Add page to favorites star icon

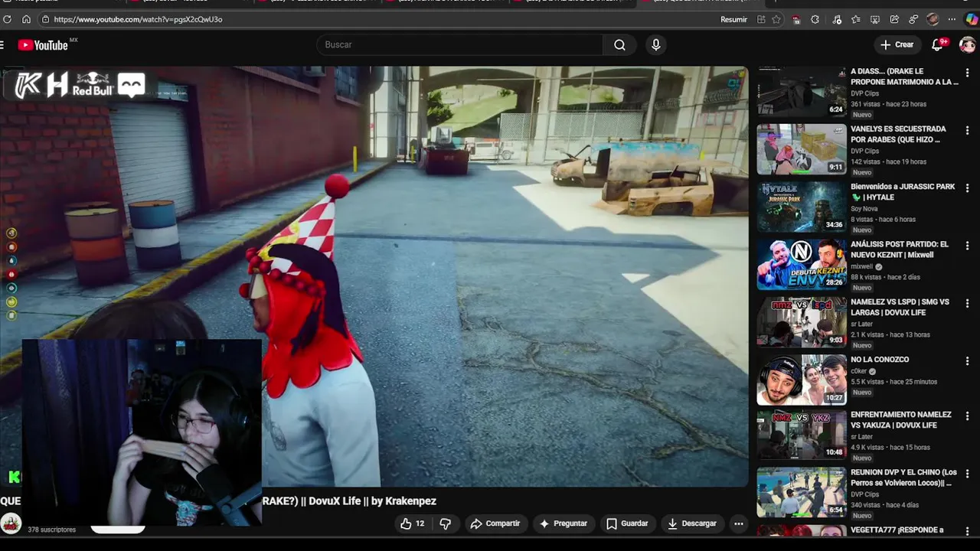point(776,19)
